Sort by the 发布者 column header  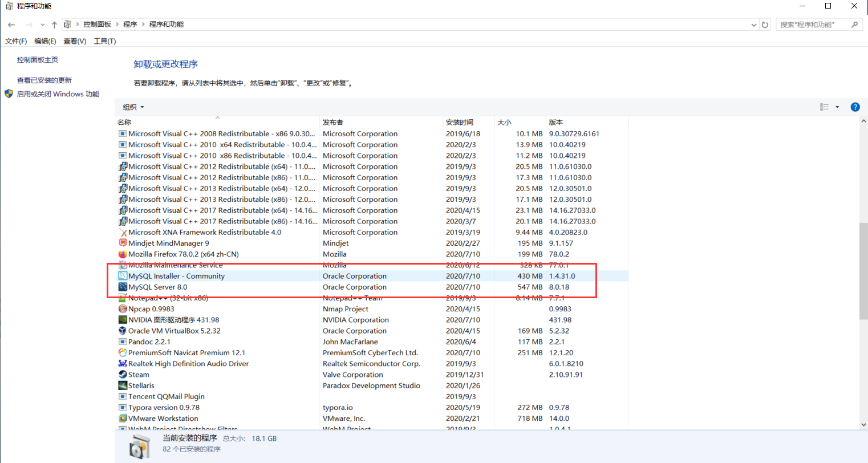click(x=382, y=122)
